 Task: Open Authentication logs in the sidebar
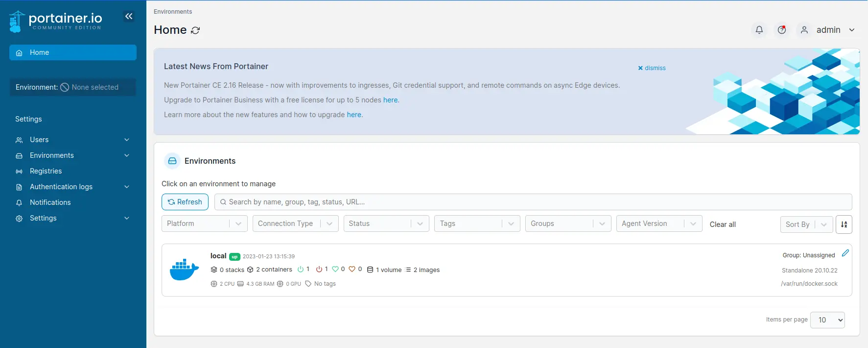73,187
